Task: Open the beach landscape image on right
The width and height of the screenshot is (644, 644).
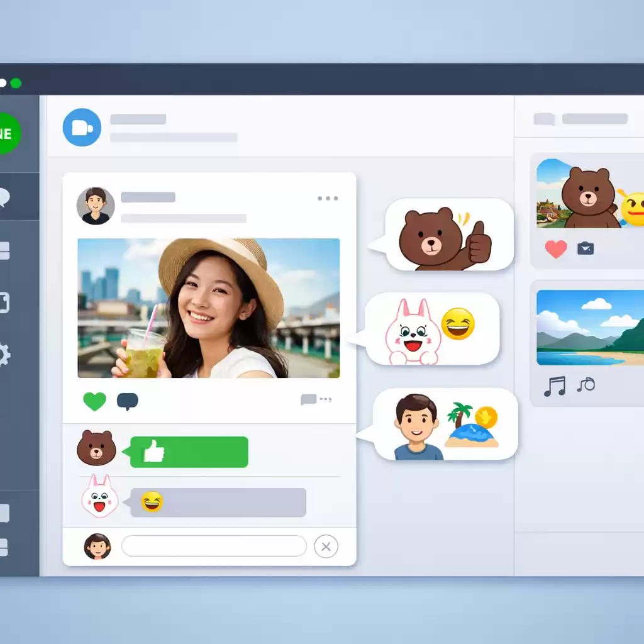Action: 590,327
